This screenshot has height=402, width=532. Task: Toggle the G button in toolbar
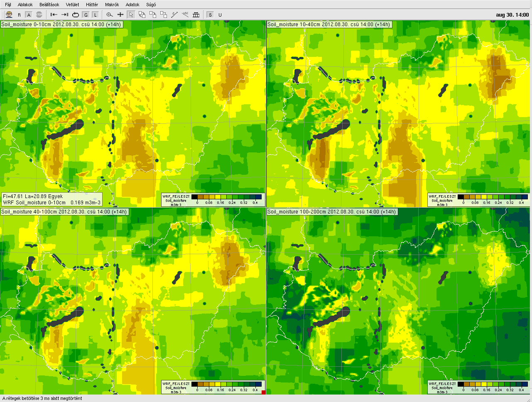86,15
